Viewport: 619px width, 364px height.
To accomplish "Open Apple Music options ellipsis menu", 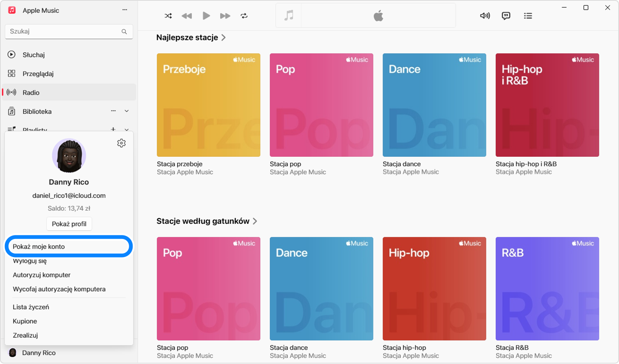I will pyautogui.click(x=125, y=10).
